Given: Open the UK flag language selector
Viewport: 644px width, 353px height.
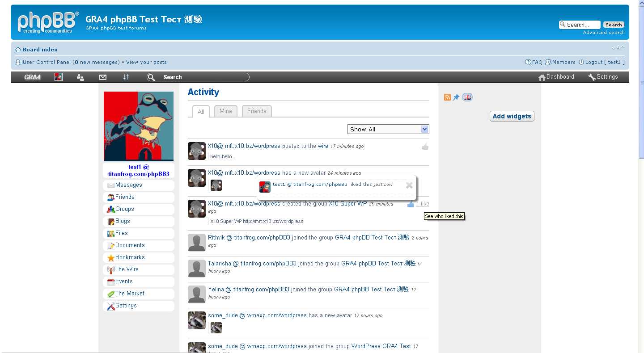Looking at the screenshot, I should click(467, 97).
